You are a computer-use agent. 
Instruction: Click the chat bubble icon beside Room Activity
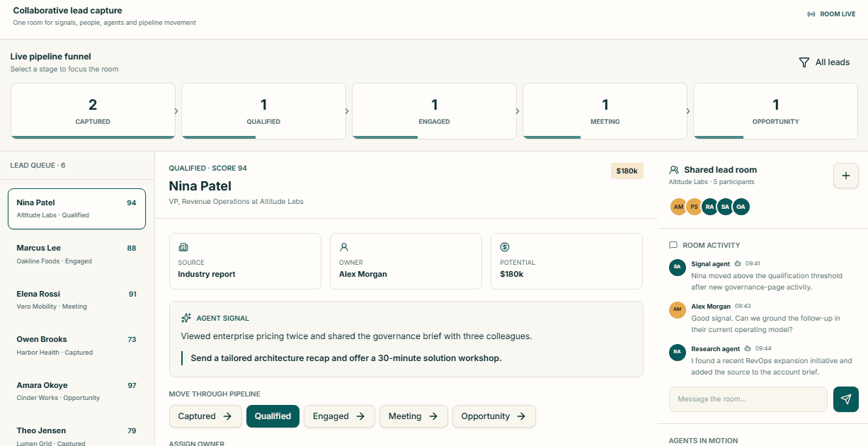click(x=673, y=245)
